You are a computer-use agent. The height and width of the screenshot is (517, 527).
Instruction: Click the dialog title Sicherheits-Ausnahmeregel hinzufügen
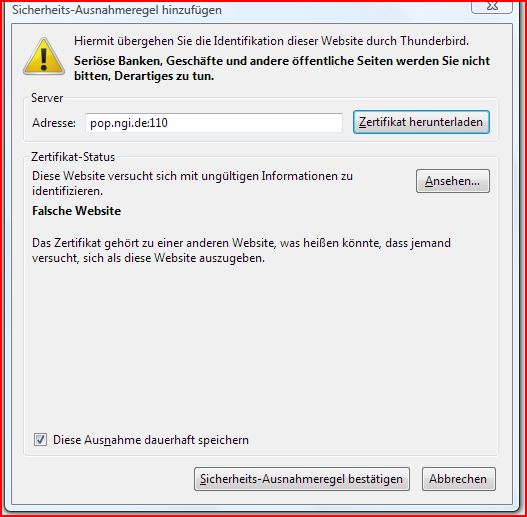click(117, 10)
